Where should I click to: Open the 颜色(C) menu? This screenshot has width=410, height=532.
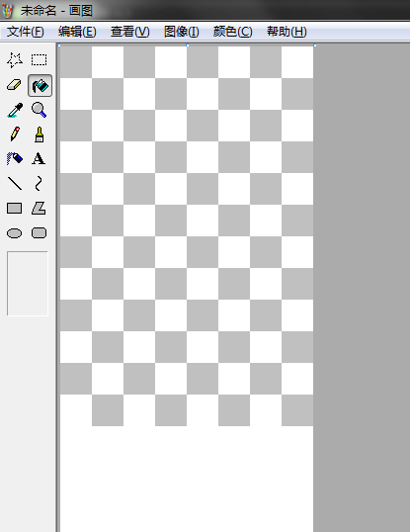[233, 32]
